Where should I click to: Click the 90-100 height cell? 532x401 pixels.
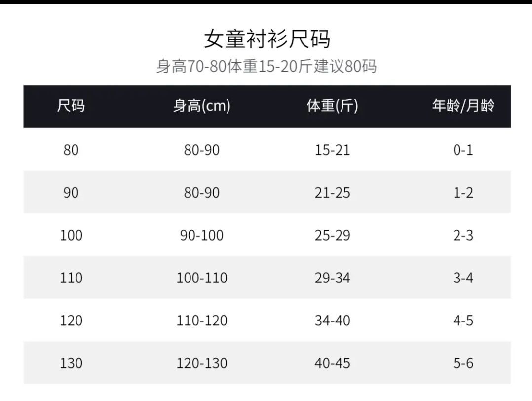[202, 235]
